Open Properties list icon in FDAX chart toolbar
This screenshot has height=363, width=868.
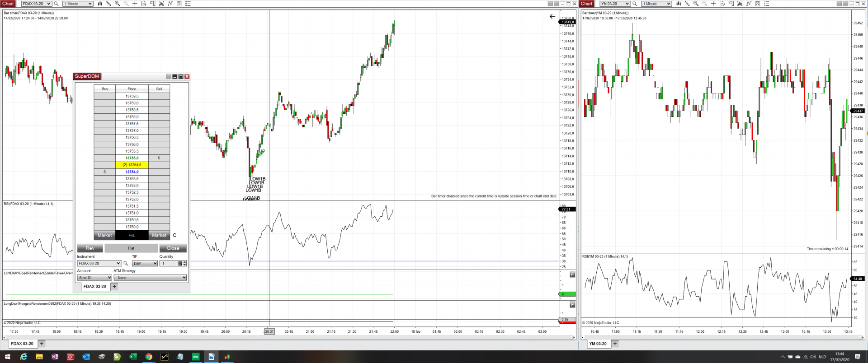[x=188, y=4]
